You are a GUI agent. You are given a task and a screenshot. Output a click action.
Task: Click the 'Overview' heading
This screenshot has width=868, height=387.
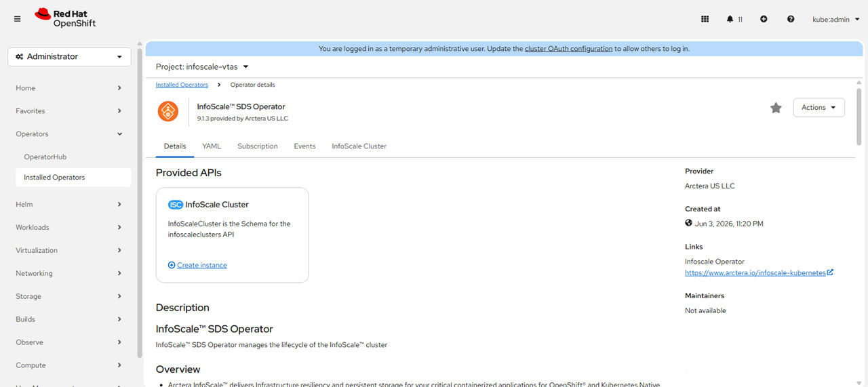pos(178,369)
